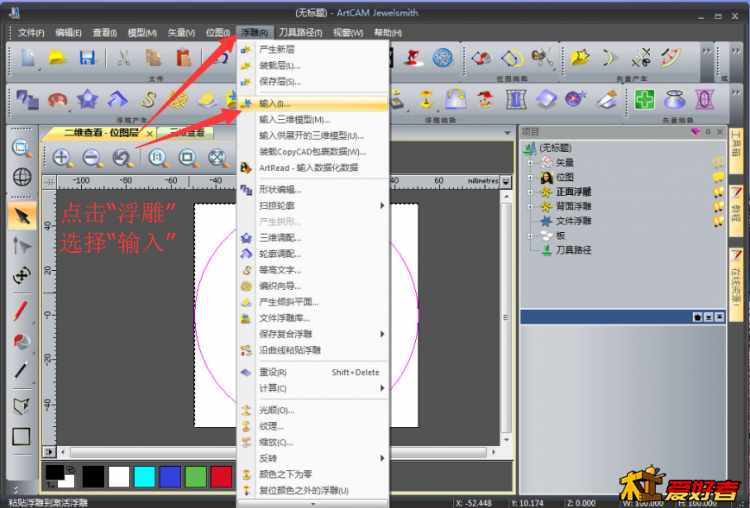Image resolution: width=750 pixels, height=508 pixels.
Task: Select the Transform move tool
Action: 22,276
